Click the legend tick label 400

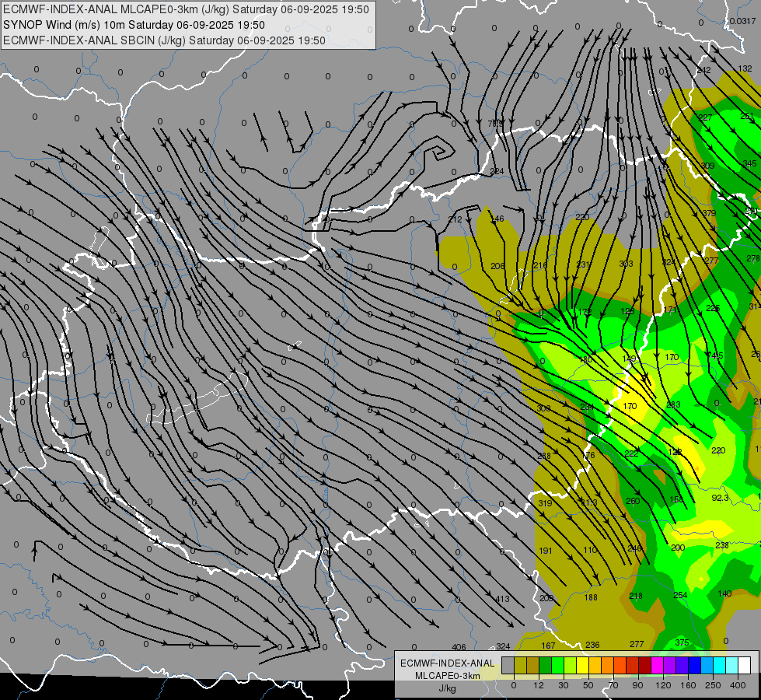[738, 685]
